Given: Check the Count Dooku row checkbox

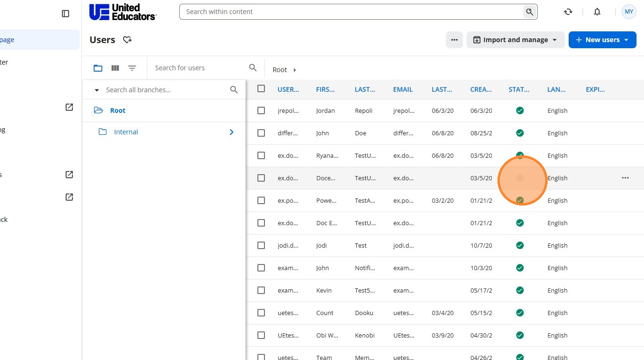Looking at the screenshot, I should [261, 313].
